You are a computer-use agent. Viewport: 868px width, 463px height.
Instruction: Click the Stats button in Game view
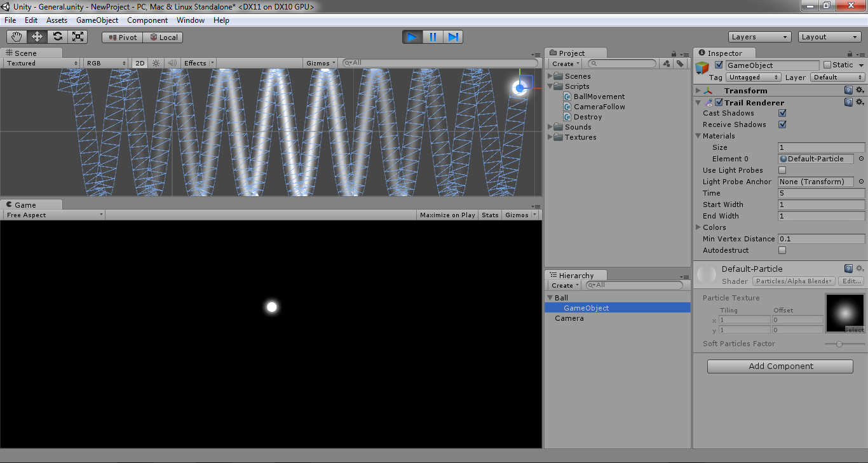[x=490, y=215]
